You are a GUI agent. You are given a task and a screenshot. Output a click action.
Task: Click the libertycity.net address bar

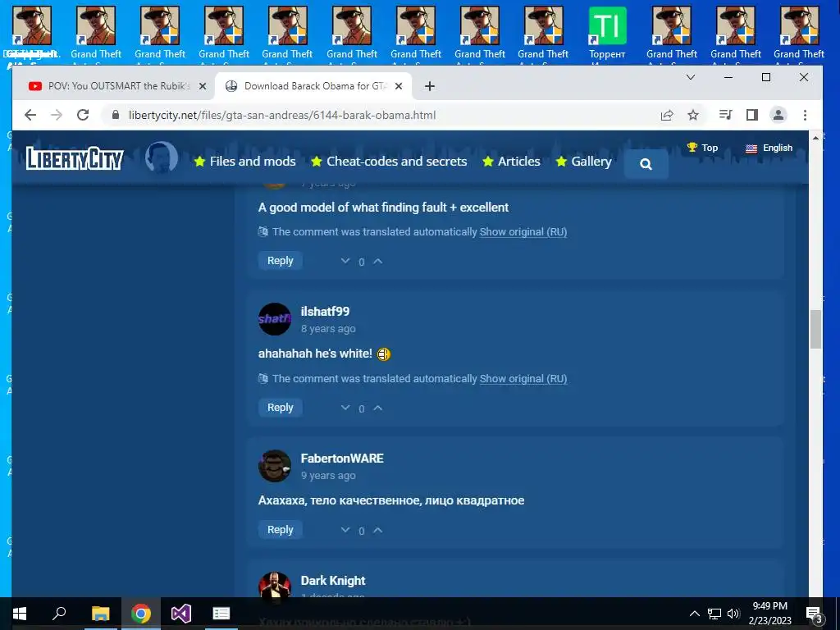(x=282, y=115)
